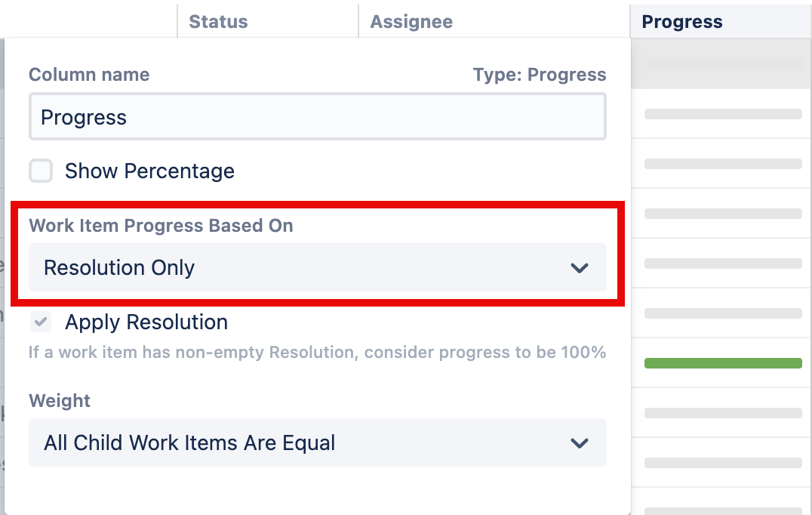Click the Work Item Progress Based On heading
Screen dimensions: 812x515
[161, 225]
